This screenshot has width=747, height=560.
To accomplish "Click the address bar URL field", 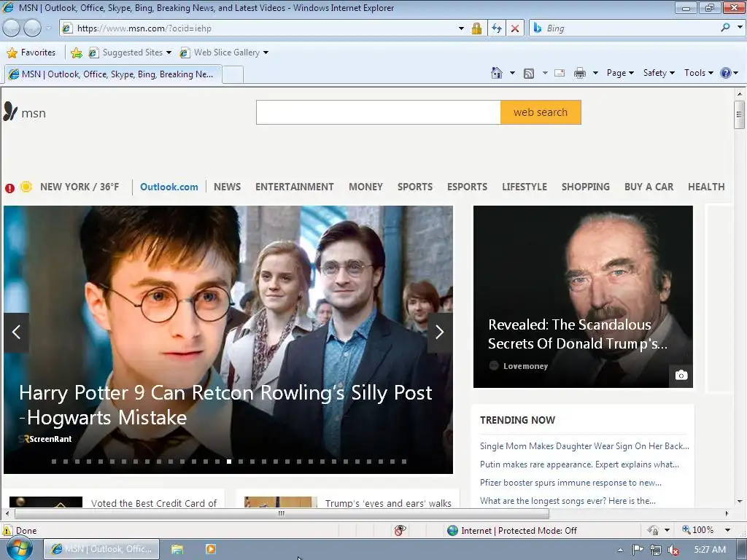I will (x=264, y=28).
